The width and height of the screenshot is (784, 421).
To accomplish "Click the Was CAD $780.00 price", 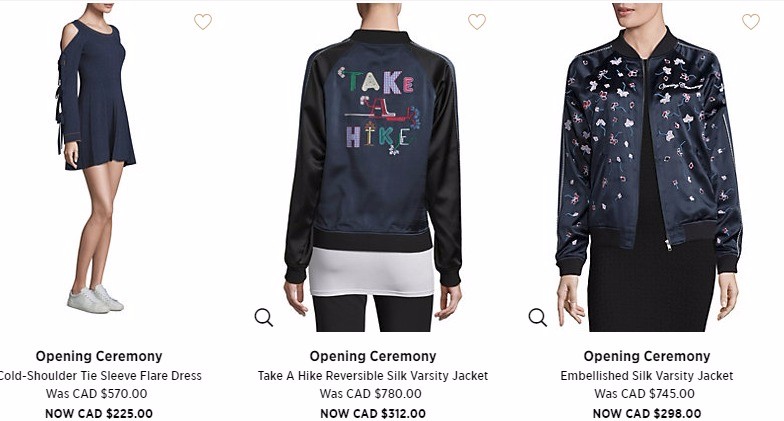I will pos(370,394).
